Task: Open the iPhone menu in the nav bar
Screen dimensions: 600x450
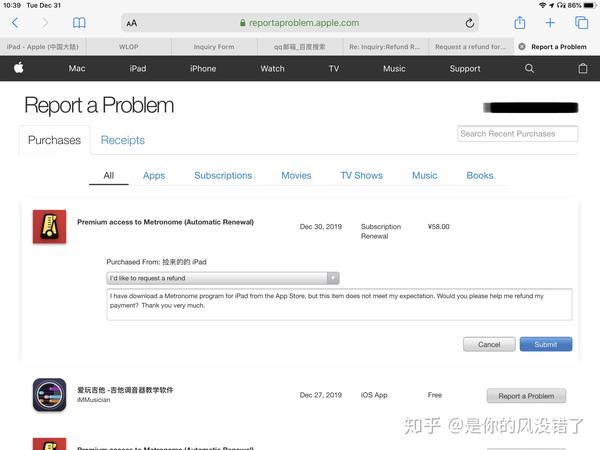Action: point(203,68)
